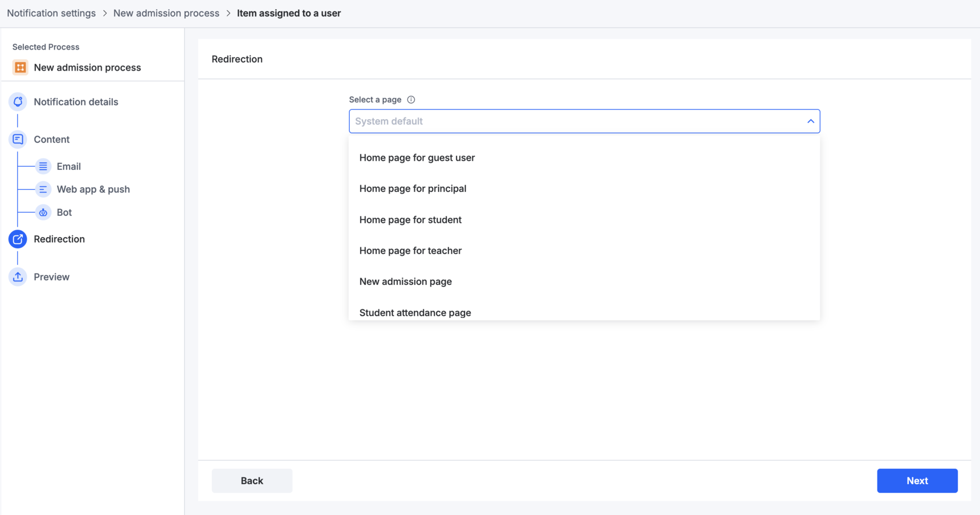The width and height of the screenshot is (980, 515).
Task: Select the Email content icon
Action: click(x=43, y=166)
